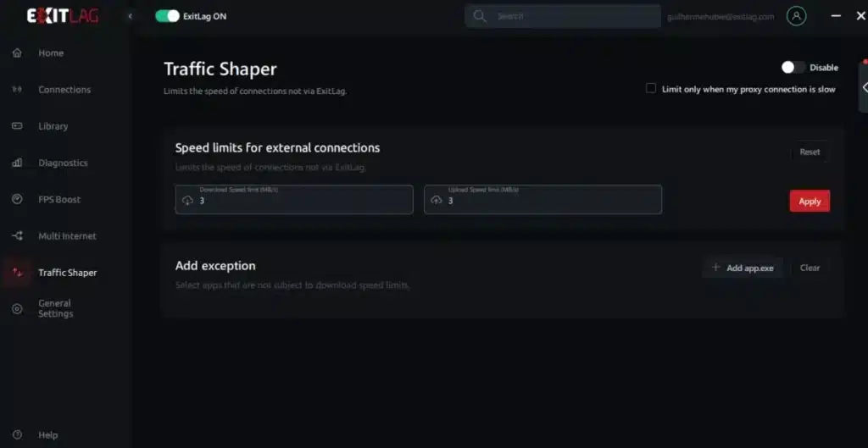Click the Library gamepad icon
Screen dimensions: 868x448
[x=17, y=126]
